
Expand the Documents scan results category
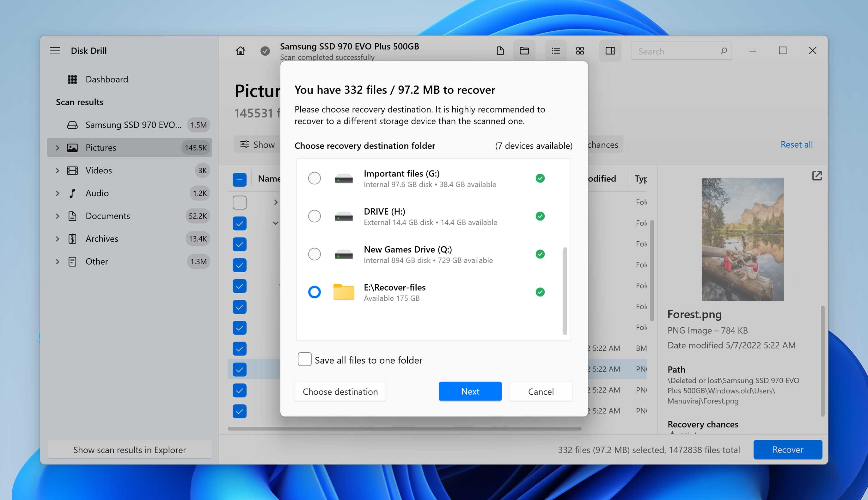click(x=58, y=215)
